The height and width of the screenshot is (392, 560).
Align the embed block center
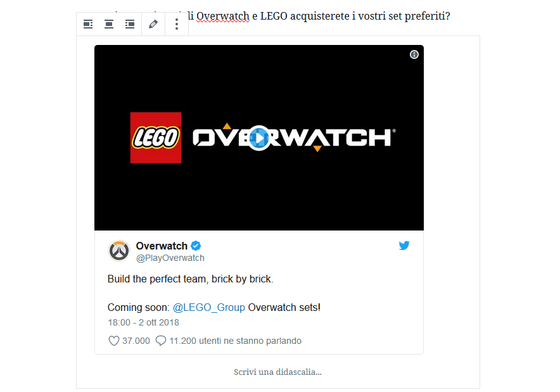(x=109, y=24)
